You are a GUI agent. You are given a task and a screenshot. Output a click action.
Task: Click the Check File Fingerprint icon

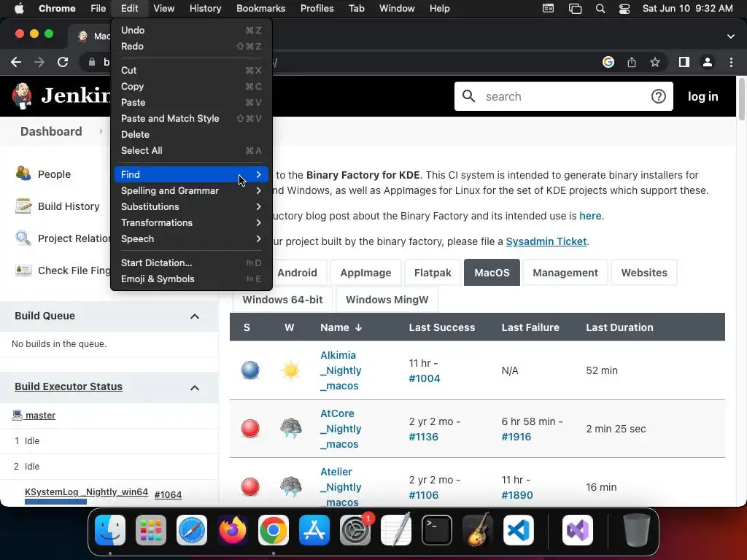(x=23, y=271)
